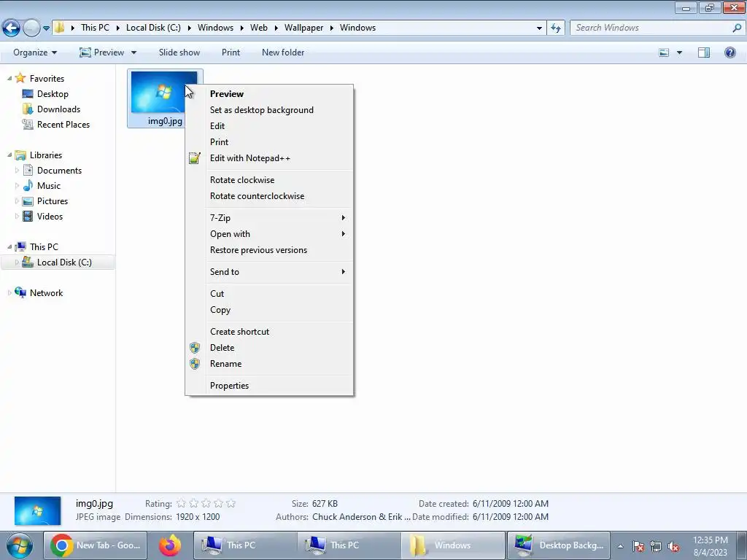Click the Wallpaper breadcrumb segment
Screen dimensions: 747x560
click(x=303, y=28)
